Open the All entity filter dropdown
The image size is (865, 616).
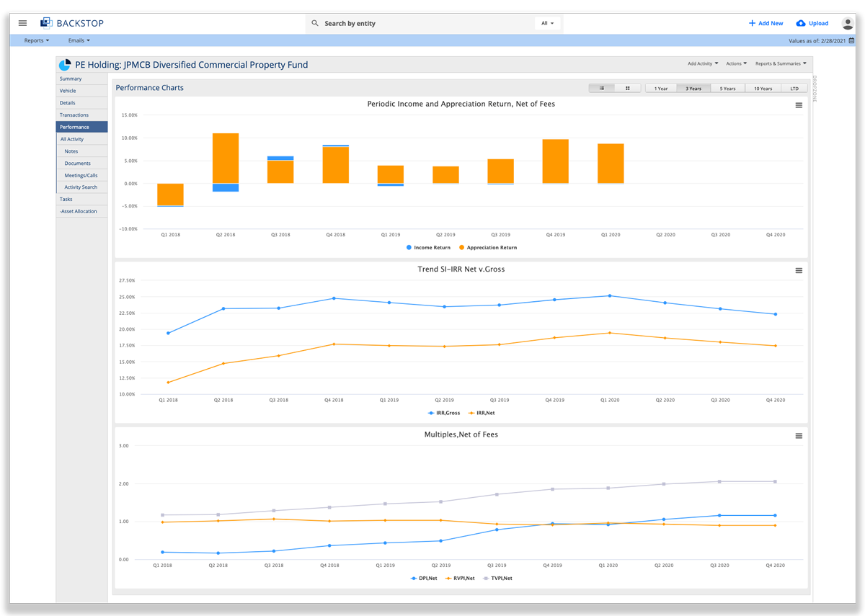(x=548, y=23)
